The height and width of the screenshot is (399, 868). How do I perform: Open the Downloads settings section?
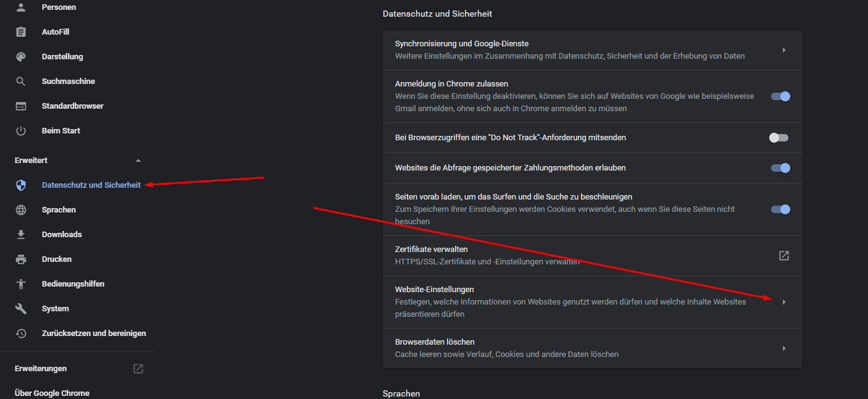pos(62,235)
